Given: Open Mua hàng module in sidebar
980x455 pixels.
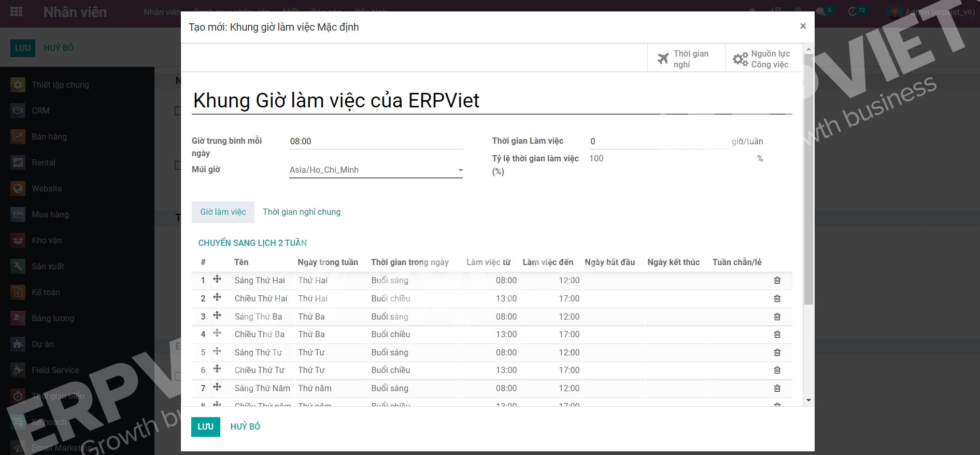Looking at the screenshot, I should [40, 214].
